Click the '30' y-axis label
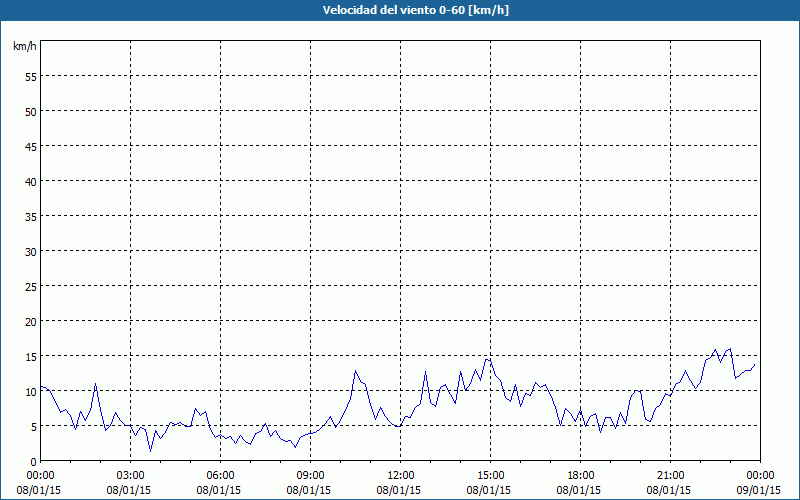Image resolution: width=800 pixels, height=500 pixels. (31, 252)
